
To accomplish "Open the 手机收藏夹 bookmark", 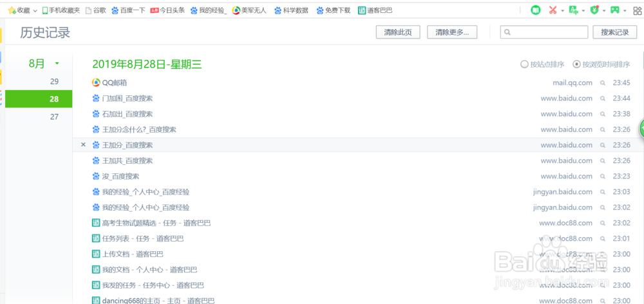I will click(x=61, y=10).
